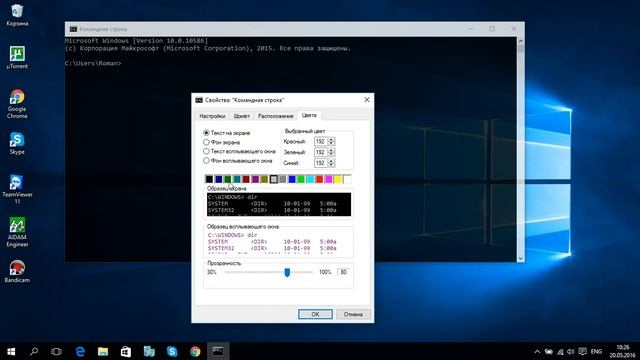Increase the Blue (Синий) value
640x360 pixels.
pos(331,160)
